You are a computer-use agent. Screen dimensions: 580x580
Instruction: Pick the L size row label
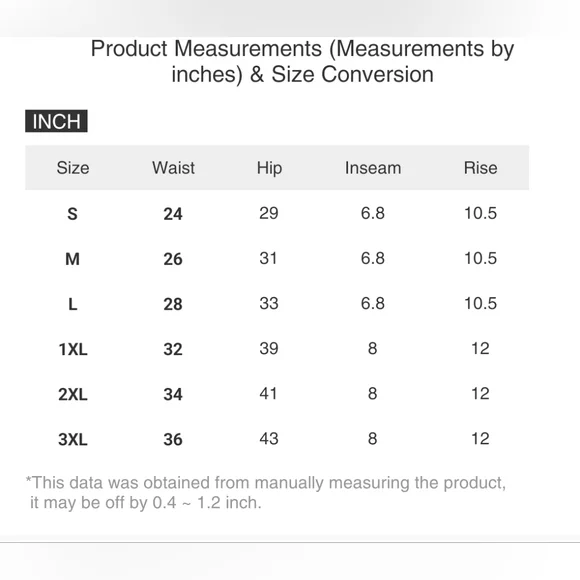pyautogui.click(x=73, y=304)
